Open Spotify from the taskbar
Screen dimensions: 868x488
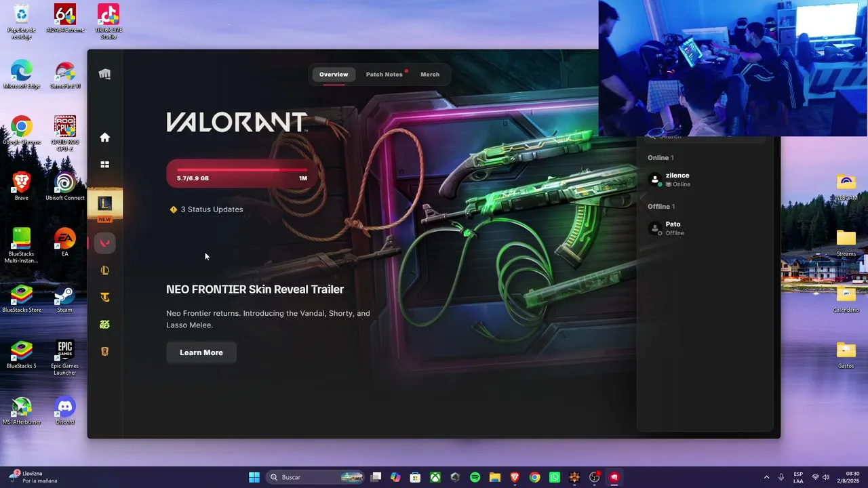tap(475, 477)
